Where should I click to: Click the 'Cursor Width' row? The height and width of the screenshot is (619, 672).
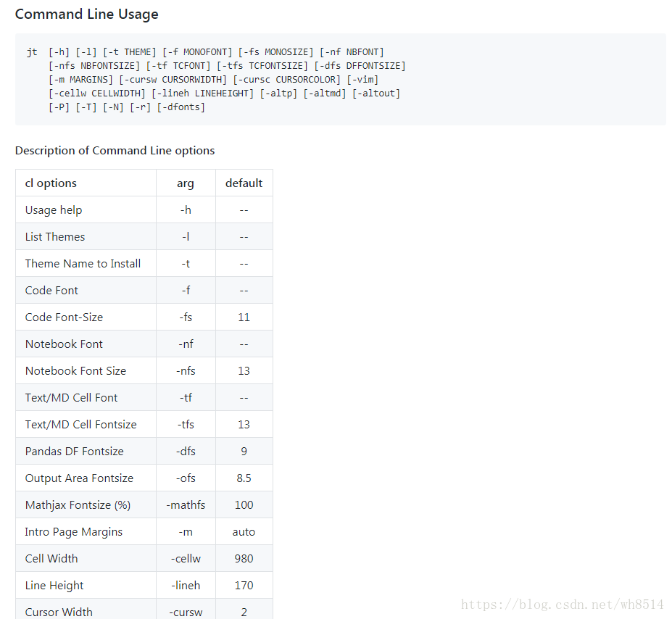coord(59,612)
